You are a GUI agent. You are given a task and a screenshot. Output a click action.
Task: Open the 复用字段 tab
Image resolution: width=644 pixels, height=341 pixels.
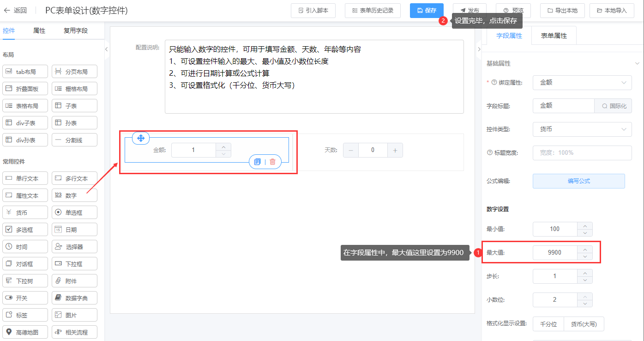point(76,30)
